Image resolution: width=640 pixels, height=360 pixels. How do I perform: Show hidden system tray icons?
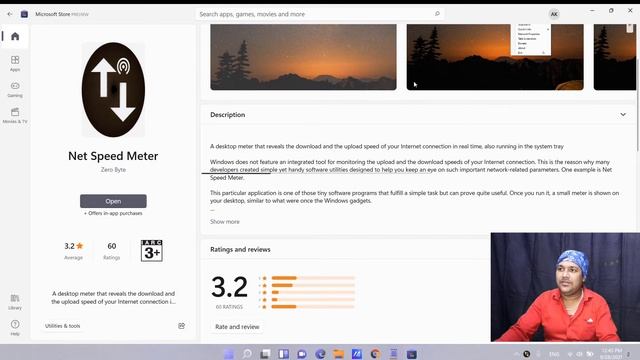pos(516,354)
